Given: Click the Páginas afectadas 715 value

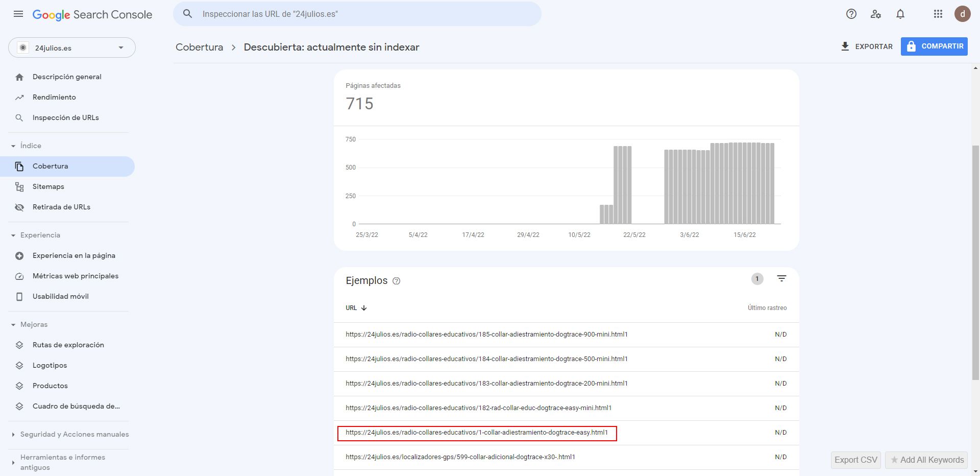Looking at the screenshot, I should pyautogui.click(x=360, y=104).
